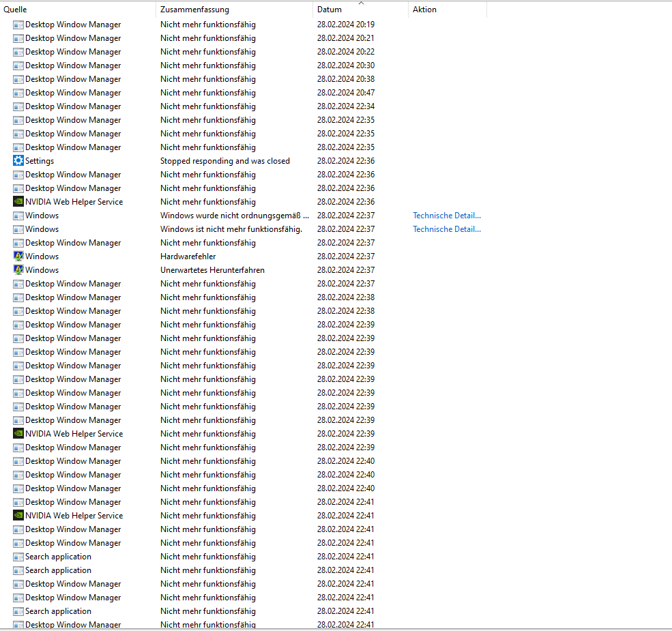The width and height of the screenshot is (672, 631).
Task: Select the date 28.02.2024 22:34
Action: click(345, 106)
